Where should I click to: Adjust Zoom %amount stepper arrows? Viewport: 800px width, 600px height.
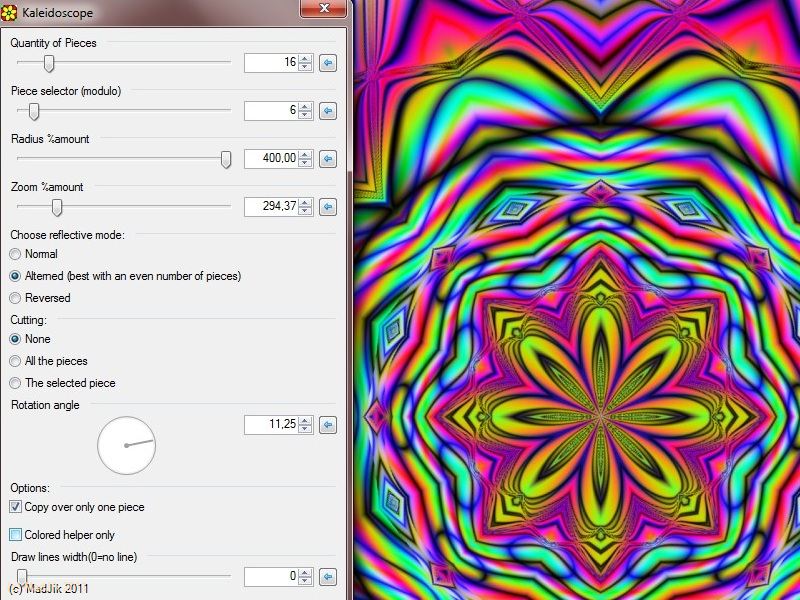coord(305,207)
